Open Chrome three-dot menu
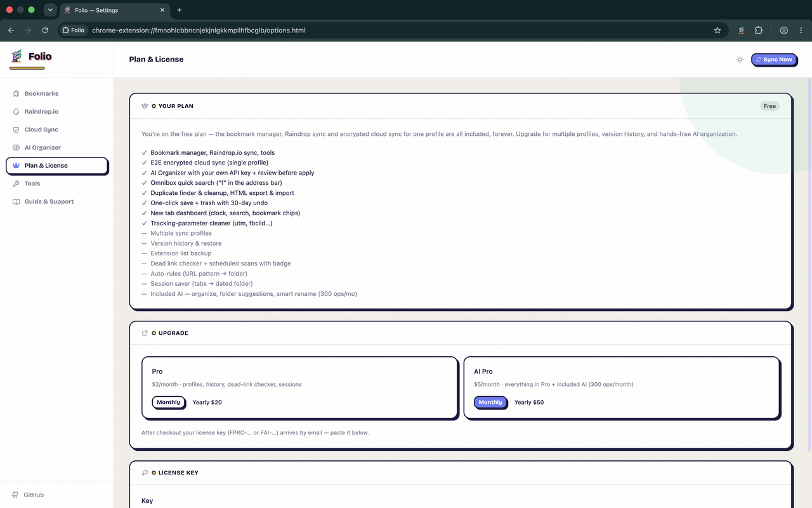The width and height of the screenshot is (812, 508). 801,30
